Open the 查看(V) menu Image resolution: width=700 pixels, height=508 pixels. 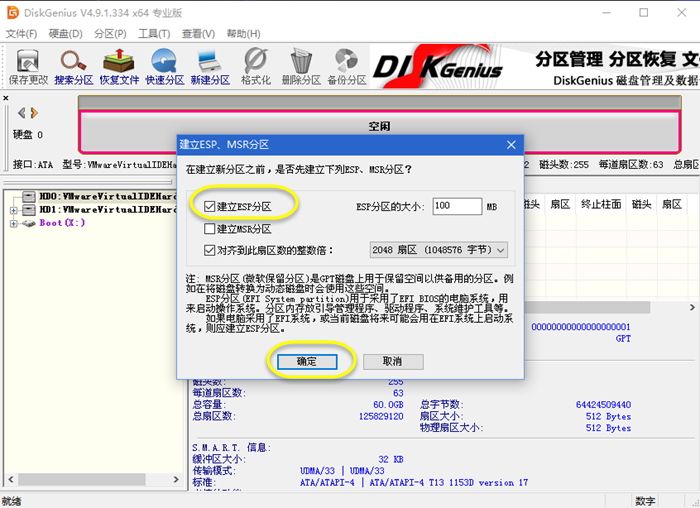click(198, 34)
